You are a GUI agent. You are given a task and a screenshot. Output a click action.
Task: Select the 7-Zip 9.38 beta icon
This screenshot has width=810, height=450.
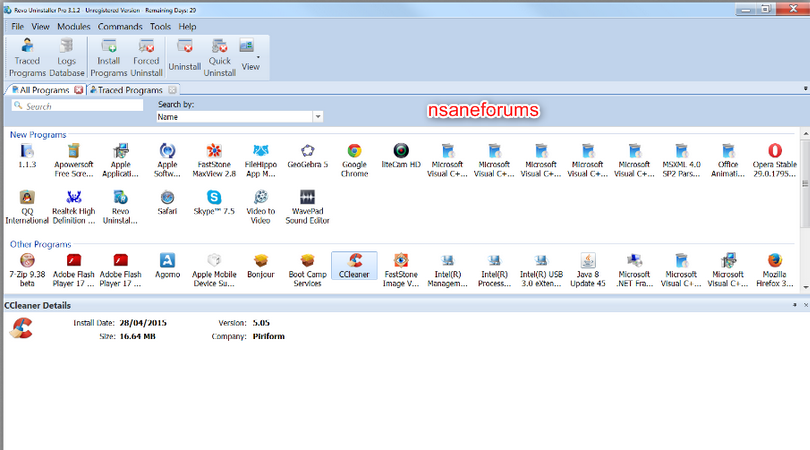coord(27,270)
